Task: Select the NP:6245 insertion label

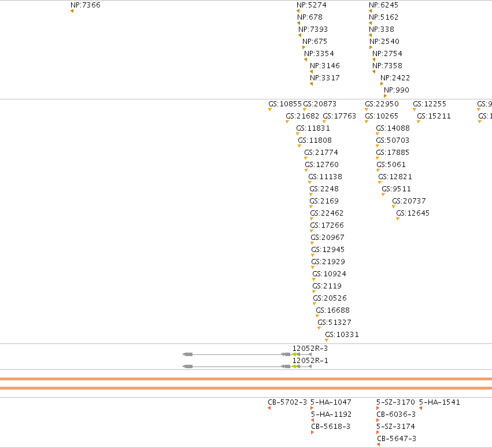Action: (383, 5)
